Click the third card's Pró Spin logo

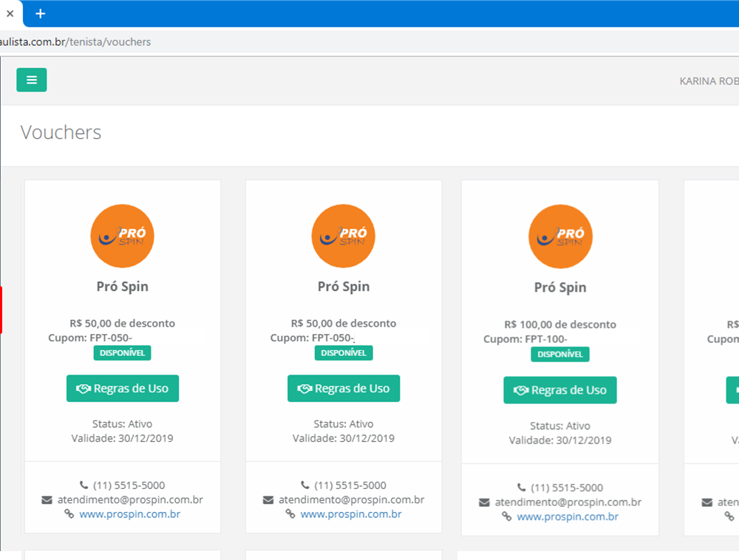click(560, 236)
